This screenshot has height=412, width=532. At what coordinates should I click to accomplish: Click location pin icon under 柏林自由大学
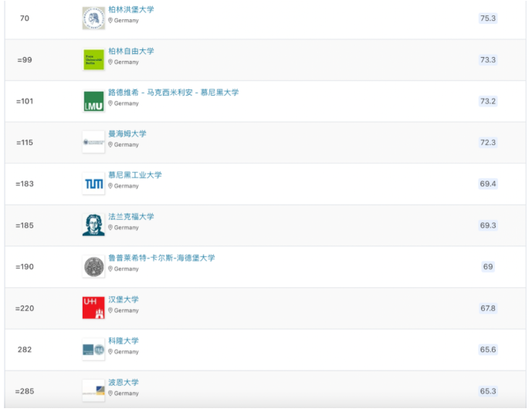pos(110,62)
